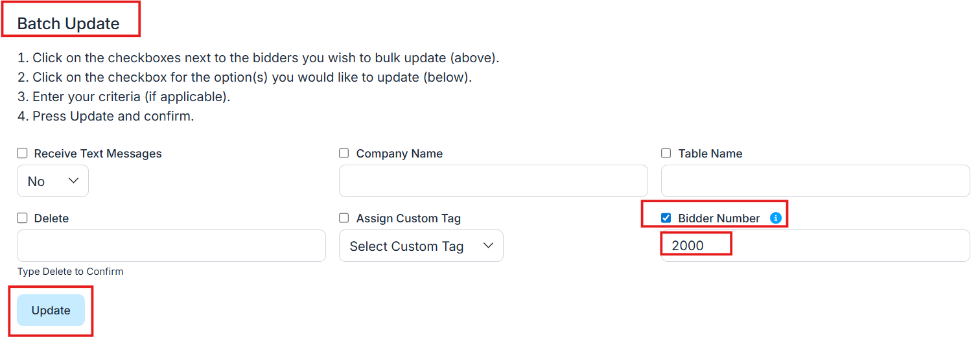
Task: Click into the Table Name input box
Action: click(815, 181)
